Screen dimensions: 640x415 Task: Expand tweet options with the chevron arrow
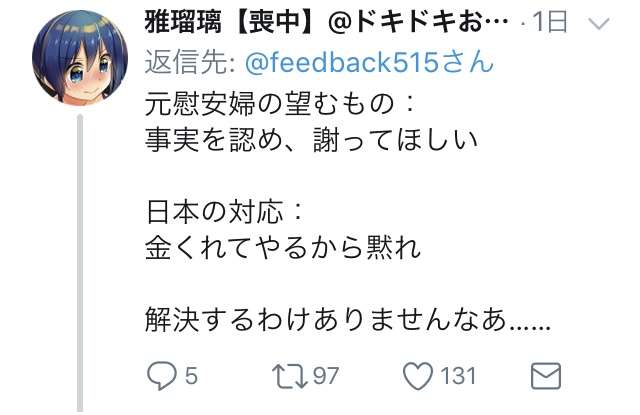click(599, 23)
